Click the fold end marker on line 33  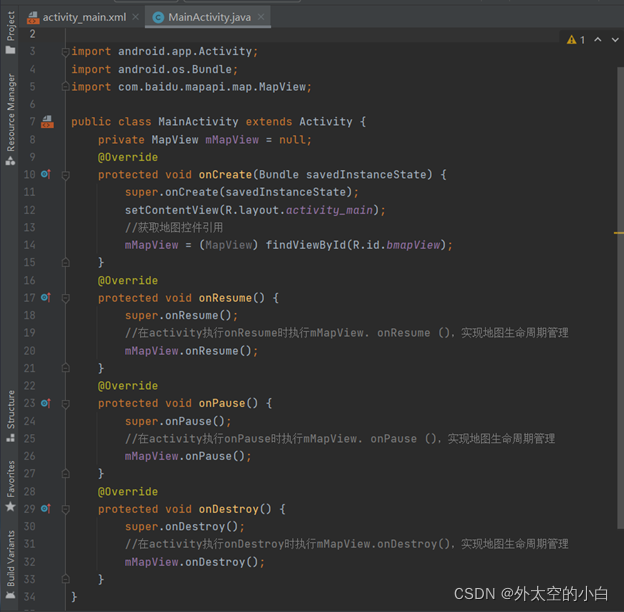pos(66,579)
